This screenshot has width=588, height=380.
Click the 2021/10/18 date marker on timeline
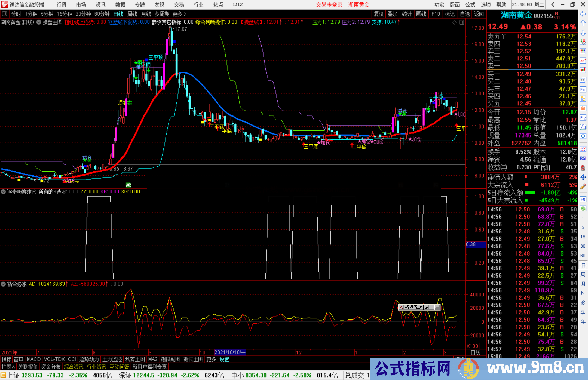[x=230, y=352]
